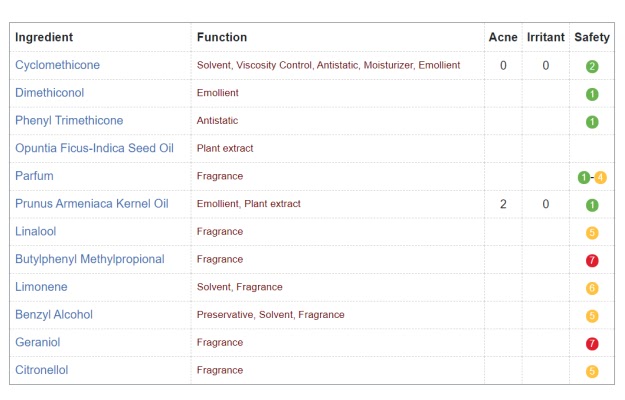The height and width of the screenshot is (400, 625).
Task: Click the Function column header
Action: [222, 37]
